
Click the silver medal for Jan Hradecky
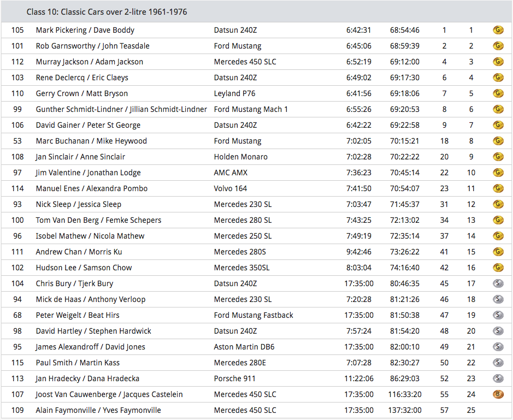pyautogui.click(x=498, y=378)
